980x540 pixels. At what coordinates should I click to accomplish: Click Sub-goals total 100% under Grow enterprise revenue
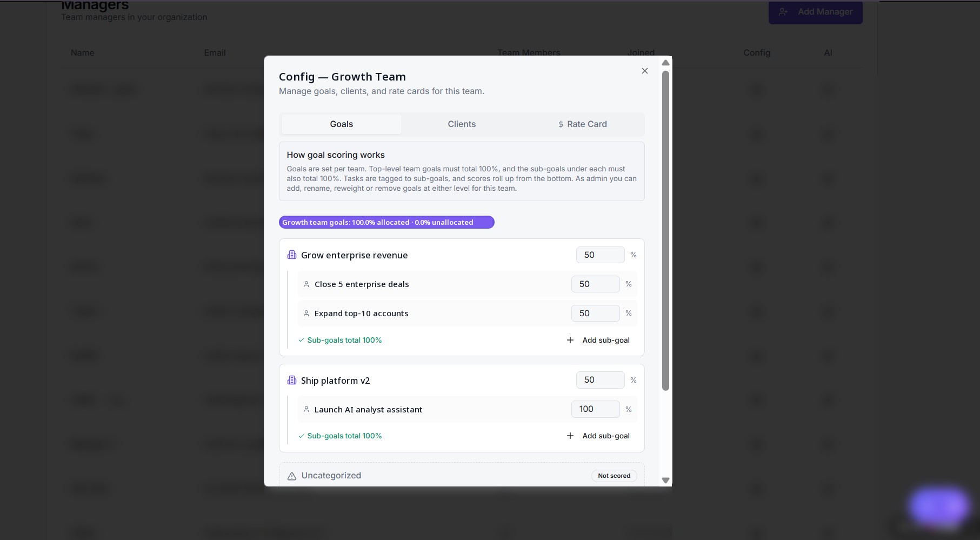point(340,340)
